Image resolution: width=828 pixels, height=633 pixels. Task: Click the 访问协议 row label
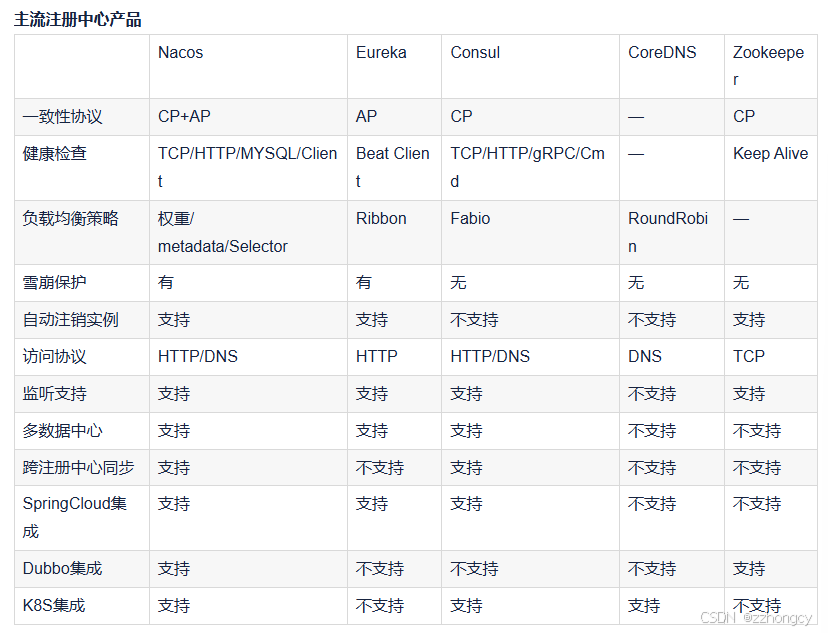pos(54,356)
